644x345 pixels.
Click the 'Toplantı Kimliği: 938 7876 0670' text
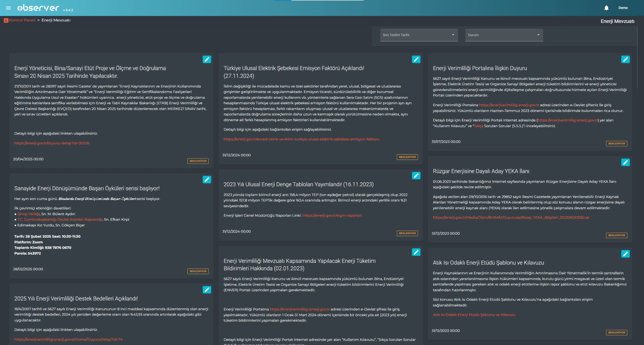click(43, 248)
